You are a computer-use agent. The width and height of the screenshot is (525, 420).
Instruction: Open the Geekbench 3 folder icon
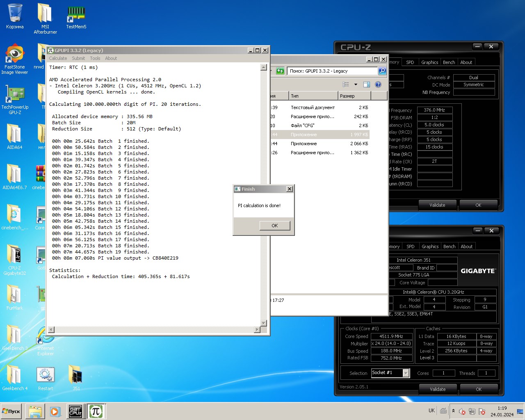pyautogui.click(x=14, y=338)
